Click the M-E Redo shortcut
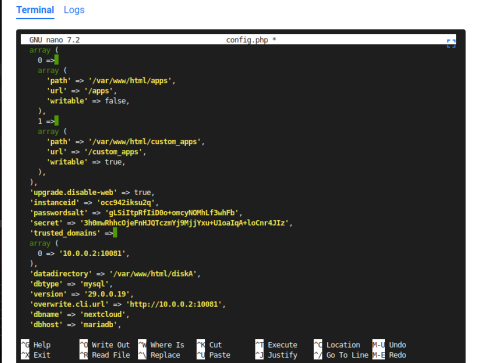Image resolution: width=480 pixels, height=363 pixels. tap(389, 355)
